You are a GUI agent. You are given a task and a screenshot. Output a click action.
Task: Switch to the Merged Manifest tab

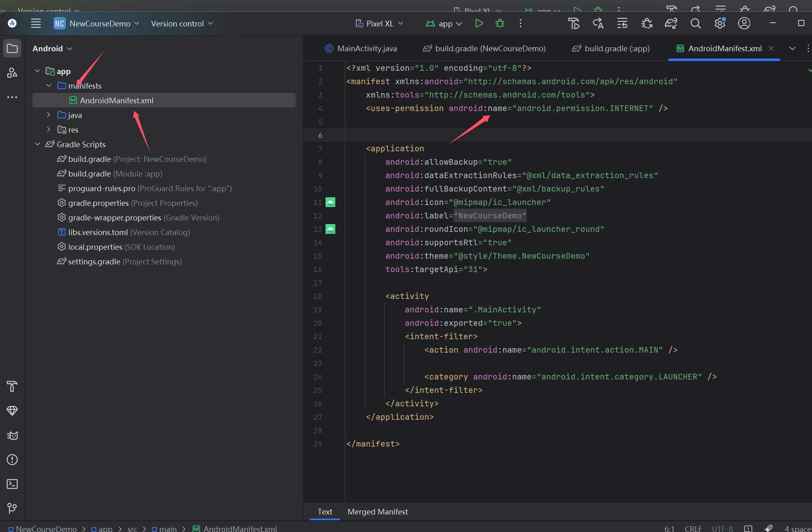(x=377, y=512)
